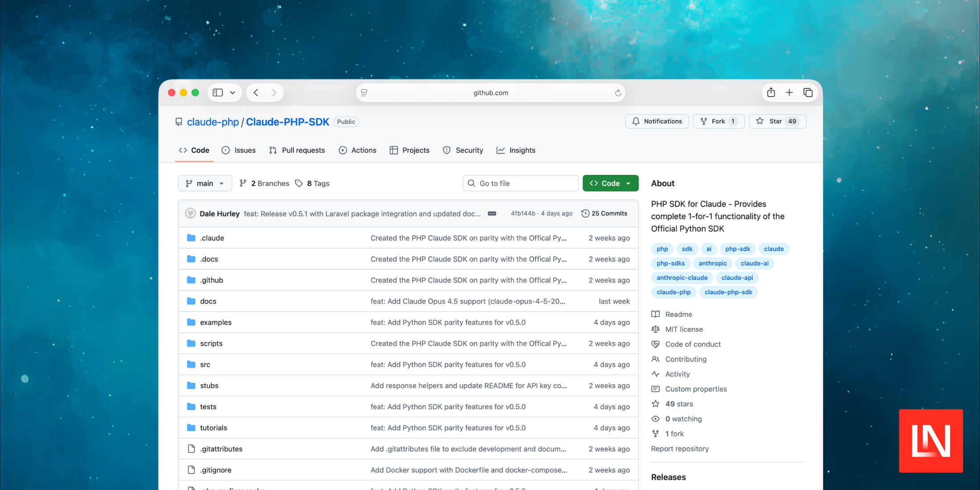This screenshot has height=490, width=980.
Task: Click Safari's share icon
Action: pos(771,92)
